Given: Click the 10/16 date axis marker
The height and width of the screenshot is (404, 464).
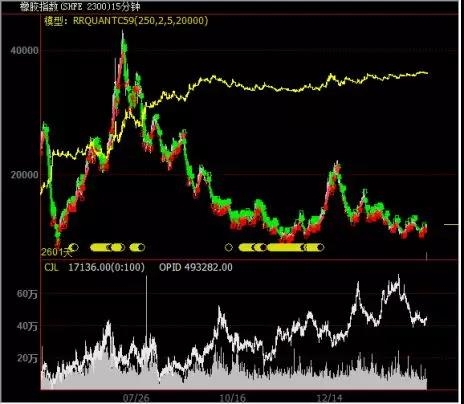Looking at the screenshot, I should click(232, 398).
